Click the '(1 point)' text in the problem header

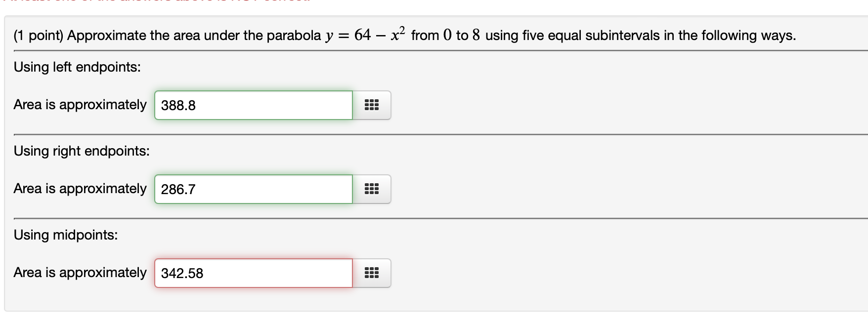(36, 35)
